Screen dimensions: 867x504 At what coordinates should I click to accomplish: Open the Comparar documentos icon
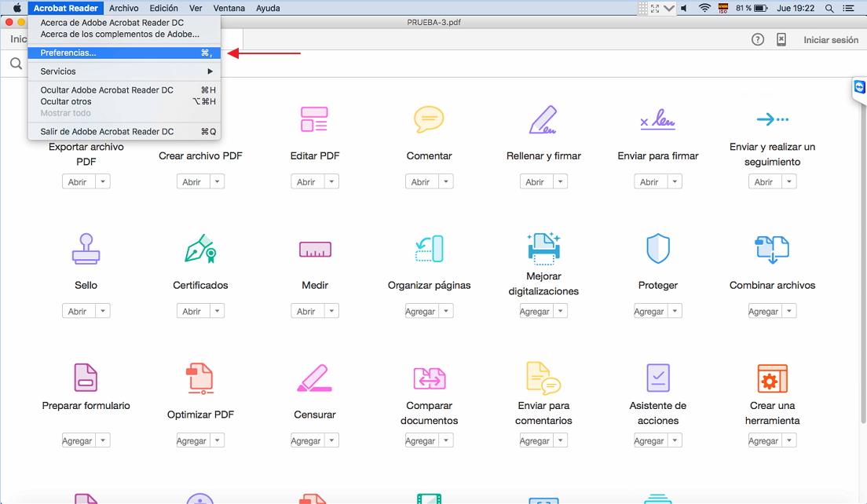point(429,378)
